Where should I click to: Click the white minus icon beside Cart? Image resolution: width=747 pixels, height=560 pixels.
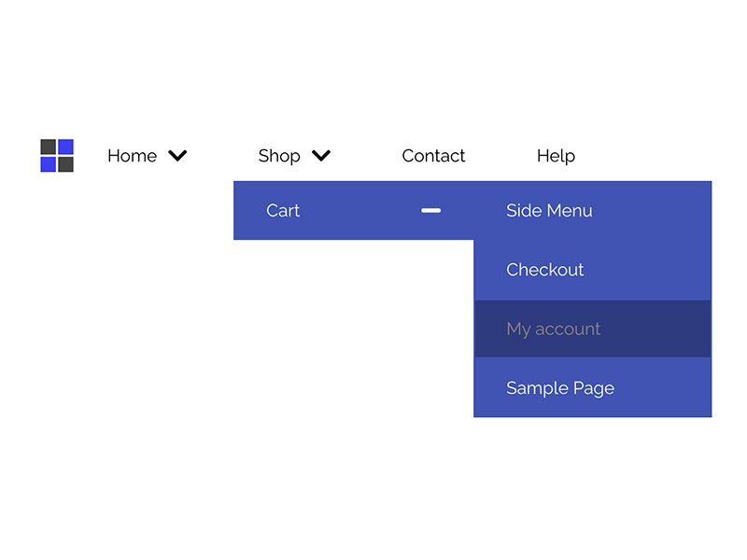[x=430, y=211]
